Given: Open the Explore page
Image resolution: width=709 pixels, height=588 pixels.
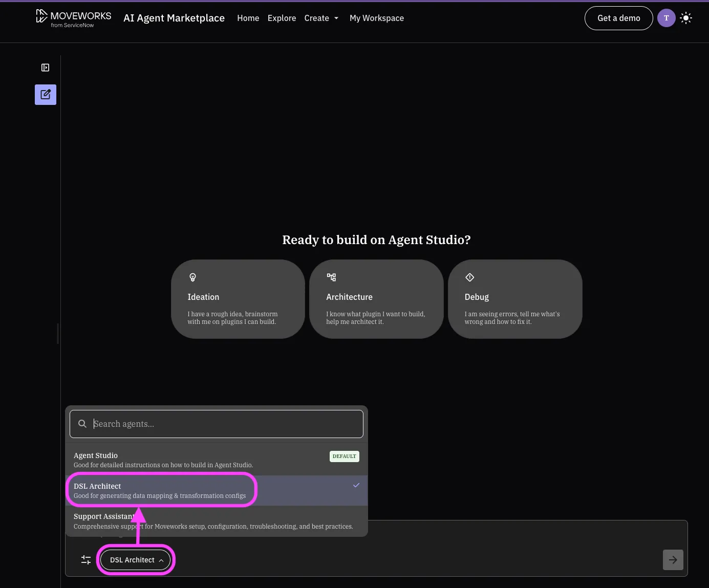Looking at the screenshot, I should click(x=282, y=18).
